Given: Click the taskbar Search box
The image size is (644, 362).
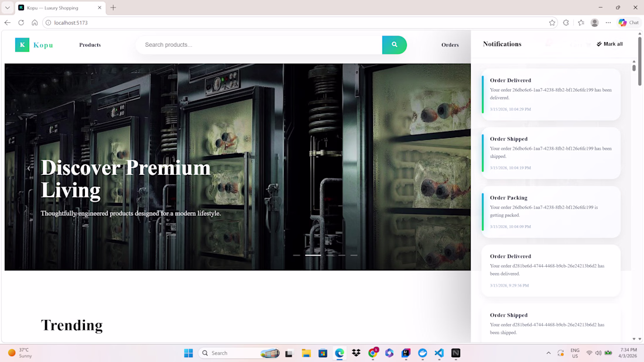Looking at the screenshot, I should pos(240,353).
